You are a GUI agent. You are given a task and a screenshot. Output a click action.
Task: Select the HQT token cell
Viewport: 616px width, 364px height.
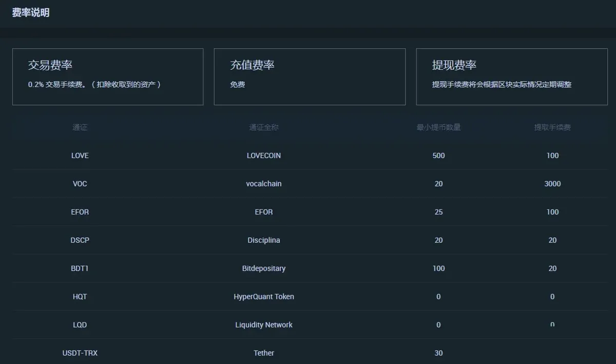(x=80, y=297)
